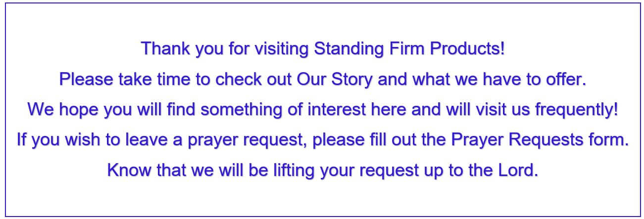Click the "Standing Firm Products!" heading text

pyautogui.click(x=410, y=49)
